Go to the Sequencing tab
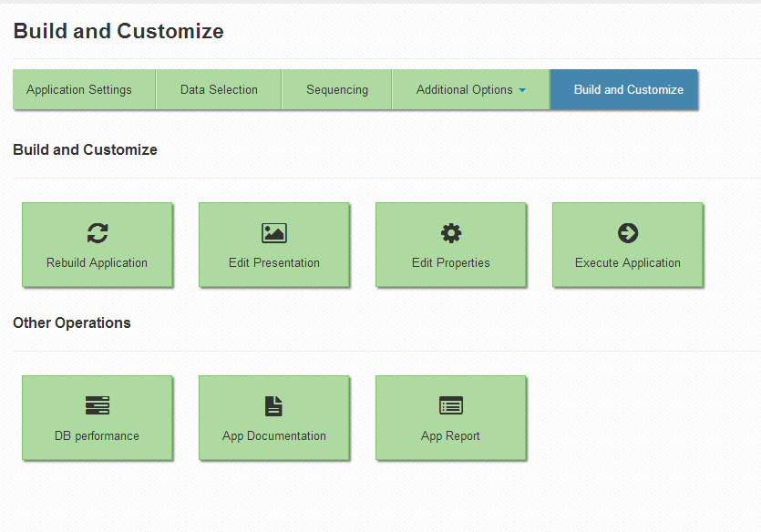The width and height of the screenshot is (761, 532). 337,89
